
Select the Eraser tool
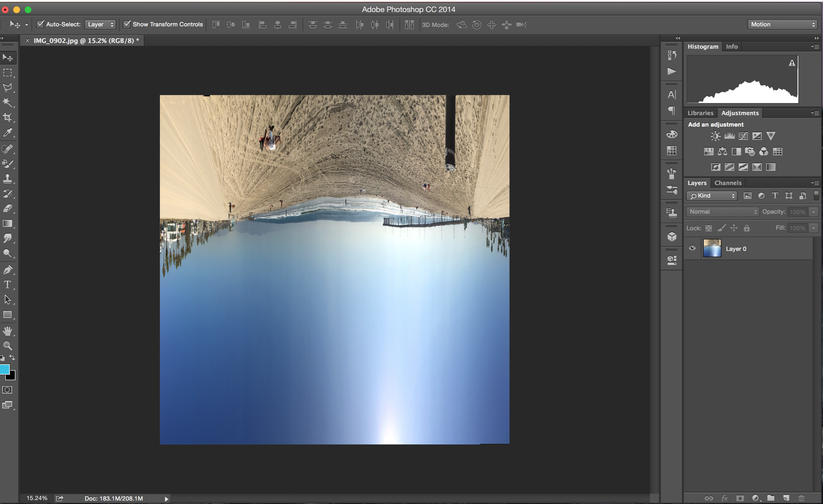coord(8,208)
